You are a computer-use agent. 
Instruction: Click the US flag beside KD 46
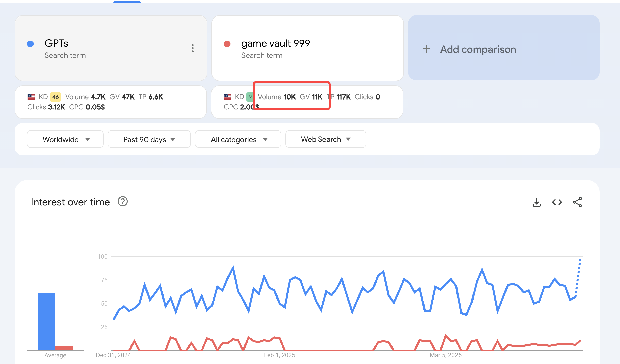31,97
